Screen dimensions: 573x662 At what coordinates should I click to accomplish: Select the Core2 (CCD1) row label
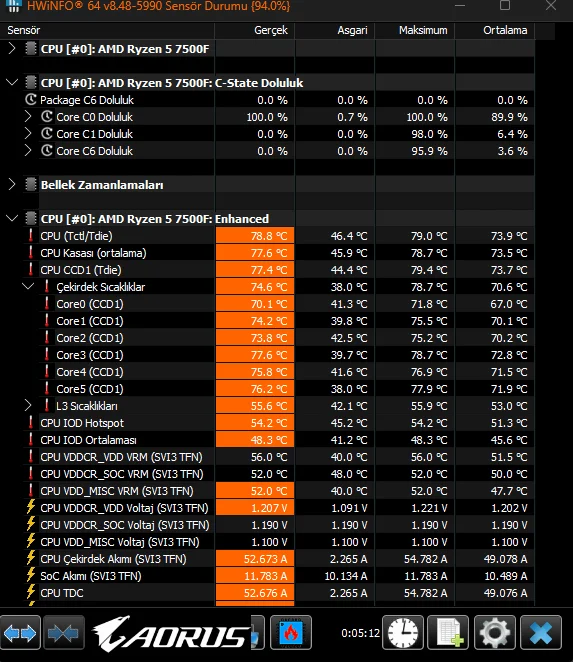point(90,338)
